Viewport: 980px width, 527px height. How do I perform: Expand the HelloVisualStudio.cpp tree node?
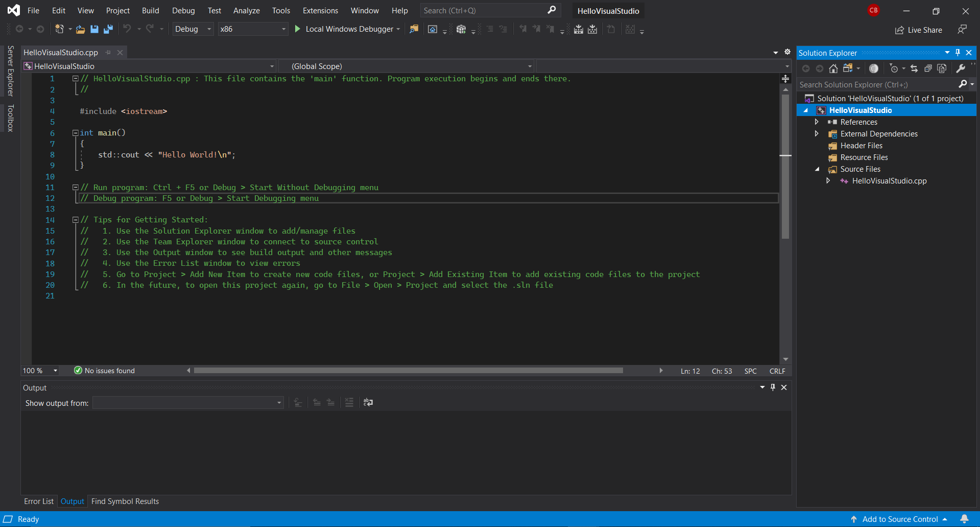828,181
